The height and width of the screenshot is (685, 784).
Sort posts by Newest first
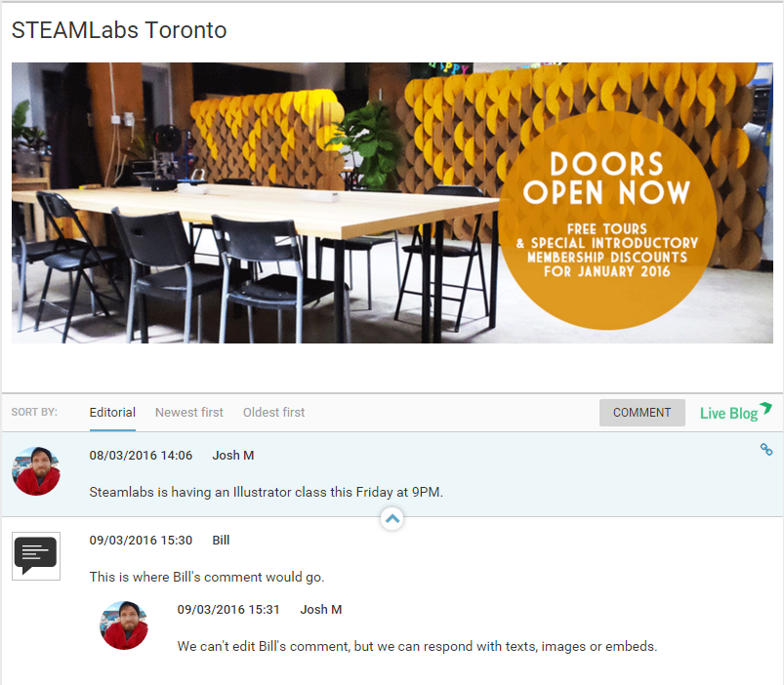click(189, 412)
